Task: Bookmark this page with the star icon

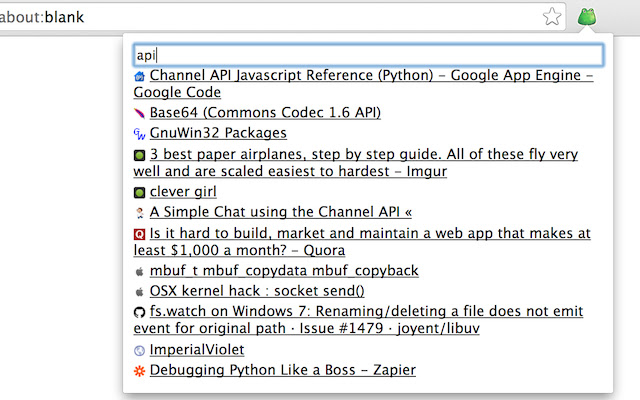Action: coord(552,17)
